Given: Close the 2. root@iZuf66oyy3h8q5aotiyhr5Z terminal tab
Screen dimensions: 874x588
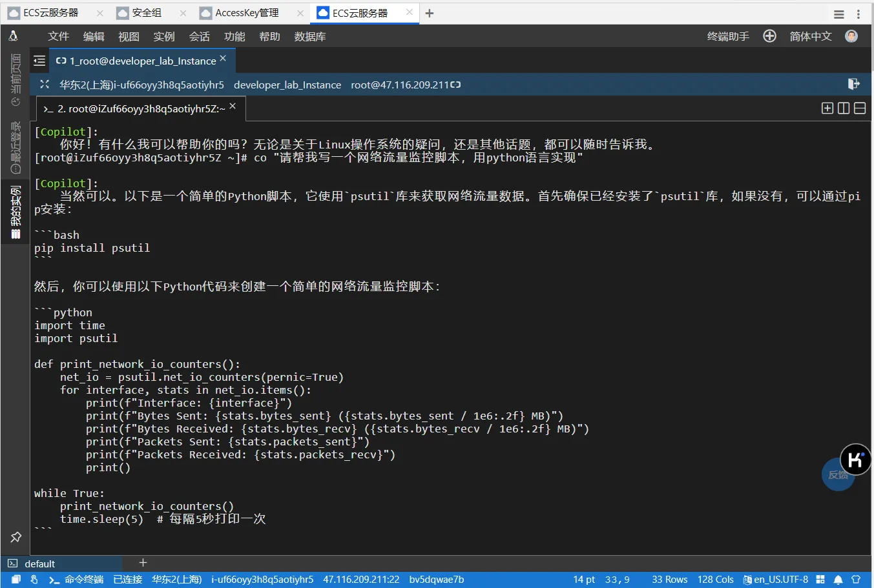Looking at the screenshot, I should tap(233, 106).
